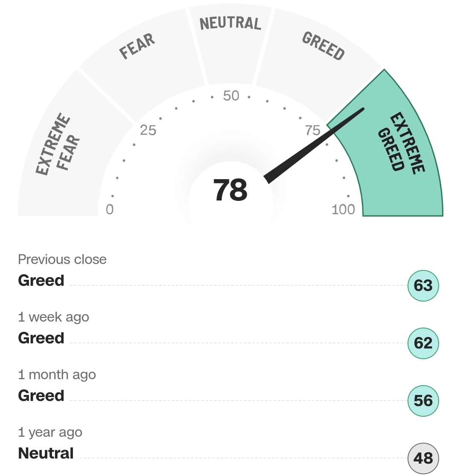The height and width of the screenshot is (476, 460).
Task: Click the gauge needle pointer
Action: coord(314,145)
